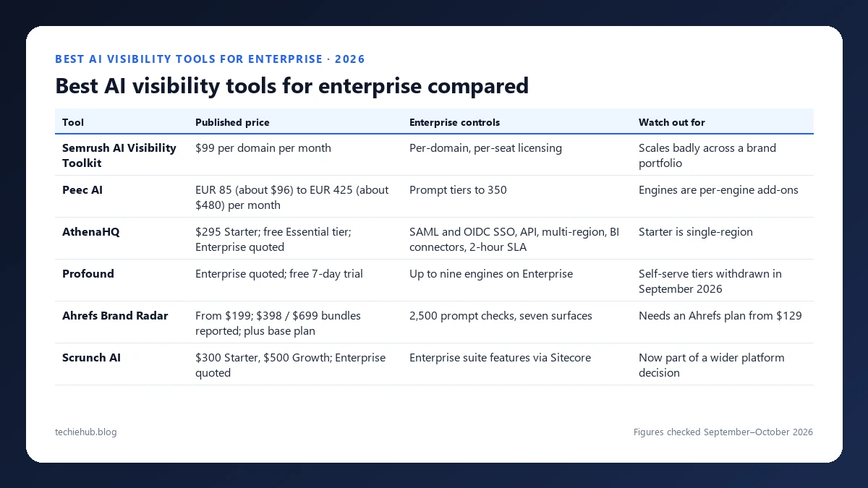Click 'Per-domain, per-seat licensing' cell
The image size is (868, 488).
485,148
